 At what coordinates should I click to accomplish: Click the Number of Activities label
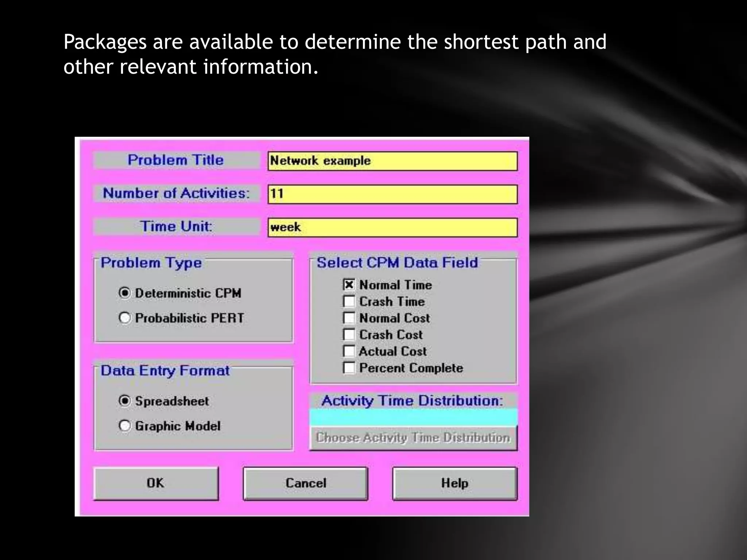[x=176, y=193]
